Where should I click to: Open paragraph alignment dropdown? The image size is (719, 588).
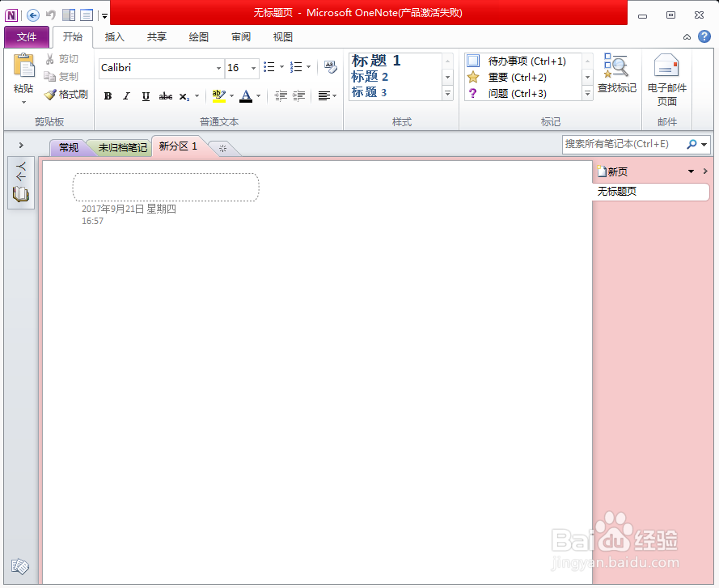pyautogui.click(x=328, y=96)
